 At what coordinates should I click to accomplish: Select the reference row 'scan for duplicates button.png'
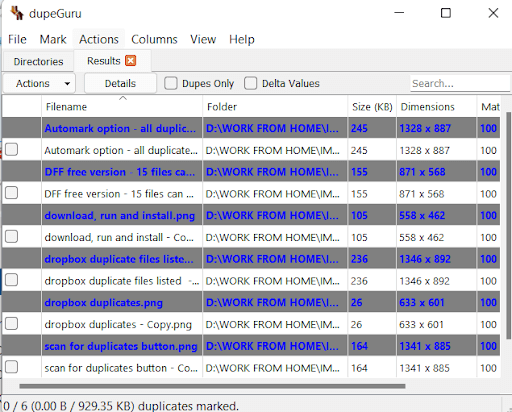251,346
